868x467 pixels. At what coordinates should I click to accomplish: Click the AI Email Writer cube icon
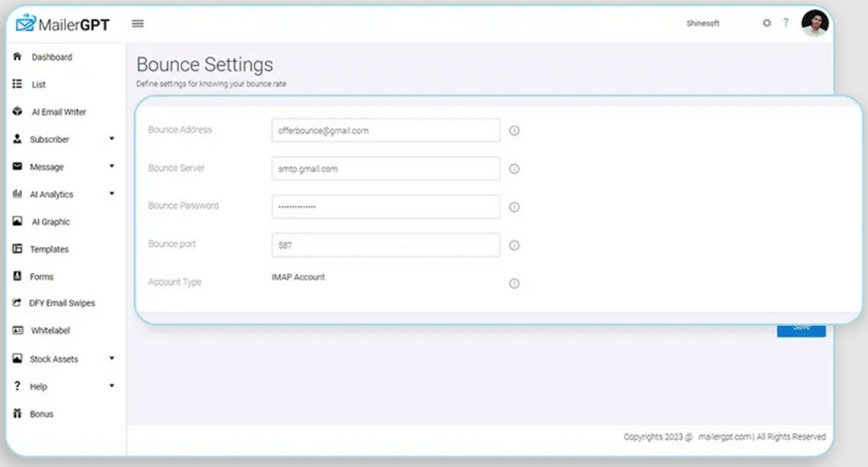(17, 111)
